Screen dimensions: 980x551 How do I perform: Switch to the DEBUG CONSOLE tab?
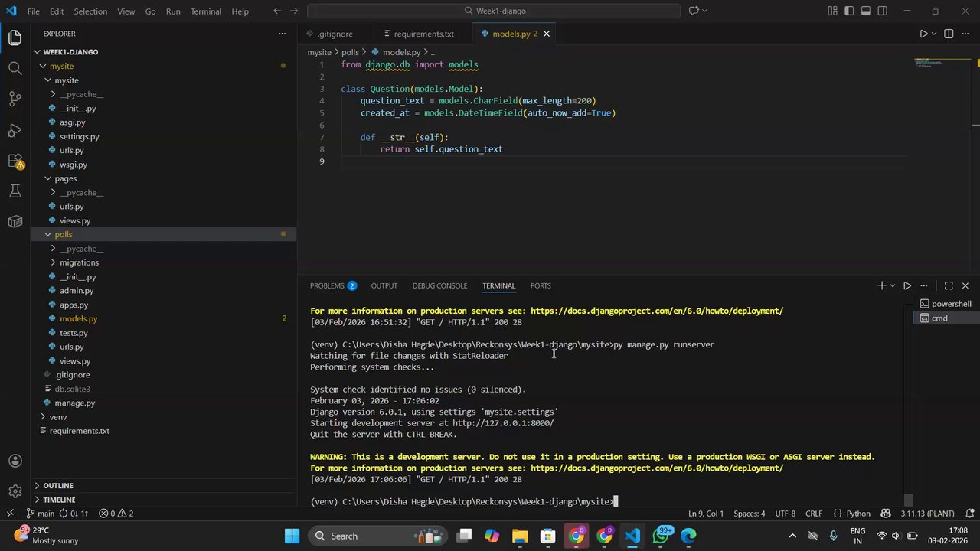pos(439,285)
